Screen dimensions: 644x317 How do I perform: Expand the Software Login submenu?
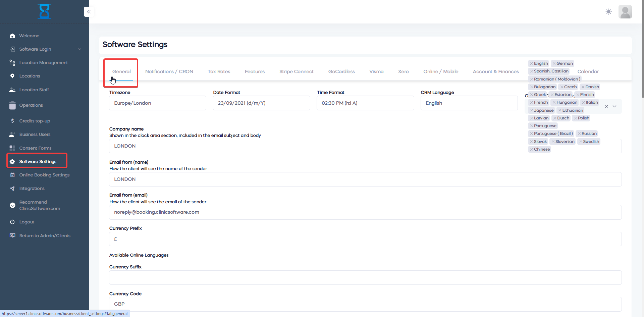[x=79, y=49]
